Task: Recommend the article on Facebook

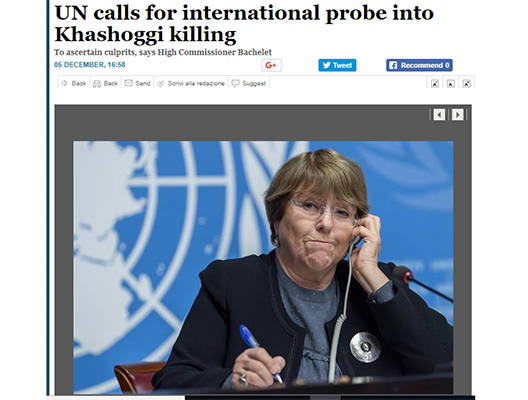Action: (x=419, y=65)
